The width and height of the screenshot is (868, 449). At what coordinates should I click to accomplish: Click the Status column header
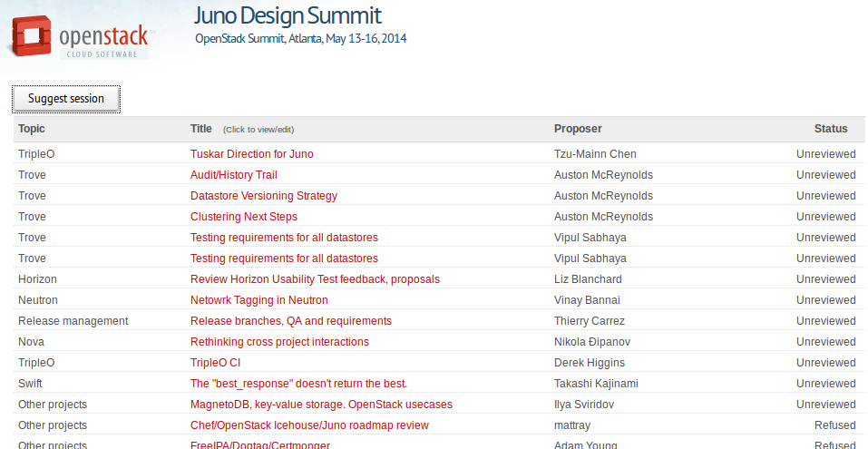point(830,129)
